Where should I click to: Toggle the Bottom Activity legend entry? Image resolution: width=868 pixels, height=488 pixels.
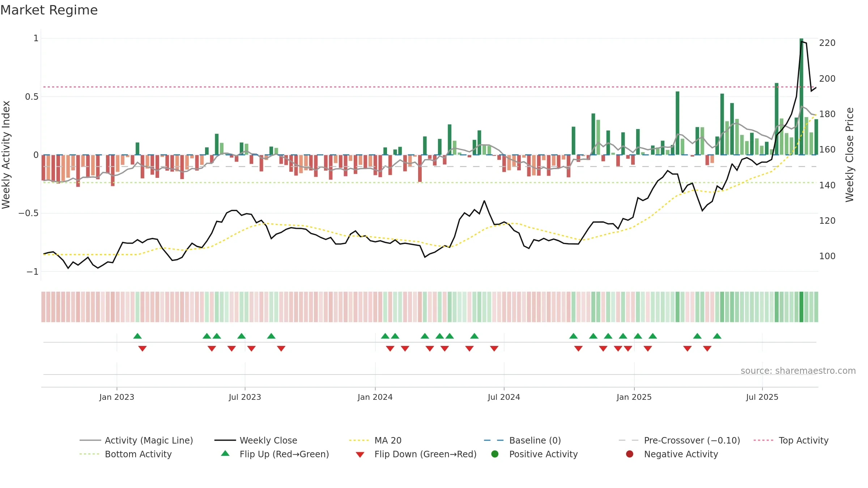pos(125,454)
